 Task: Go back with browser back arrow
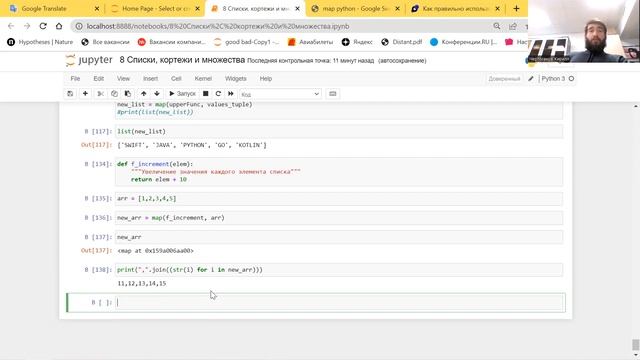tap(11, 26)
